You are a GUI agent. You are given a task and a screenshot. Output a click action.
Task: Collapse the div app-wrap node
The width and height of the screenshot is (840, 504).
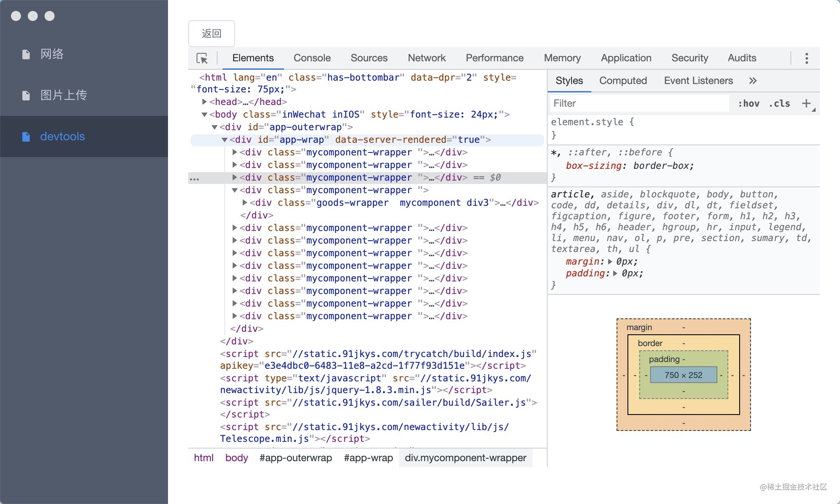(225, 139)
